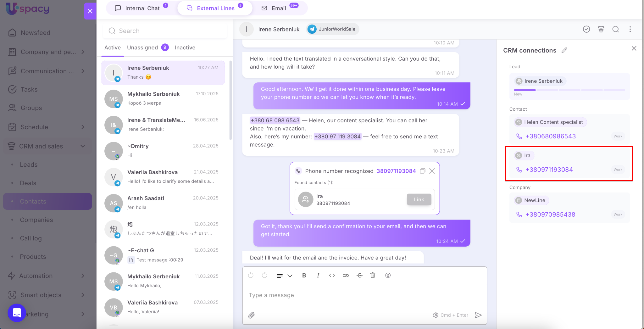Select the Unassigned conversations tab
Screen dimensions: 644x329
click(x=142, y=47)
